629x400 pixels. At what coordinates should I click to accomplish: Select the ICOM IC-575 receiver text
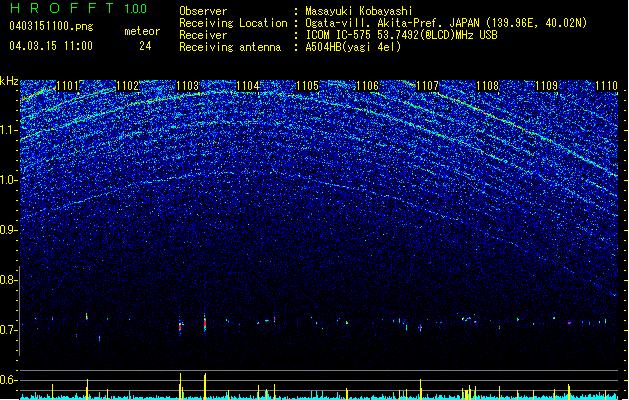[x=402, y=35]
